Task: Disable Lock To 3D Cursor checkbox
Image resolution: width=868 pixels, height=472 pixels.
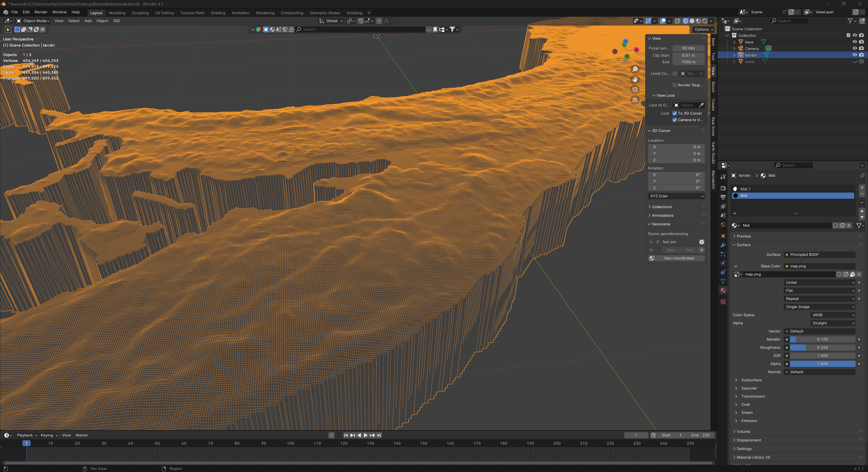Action: coord(675,113)
